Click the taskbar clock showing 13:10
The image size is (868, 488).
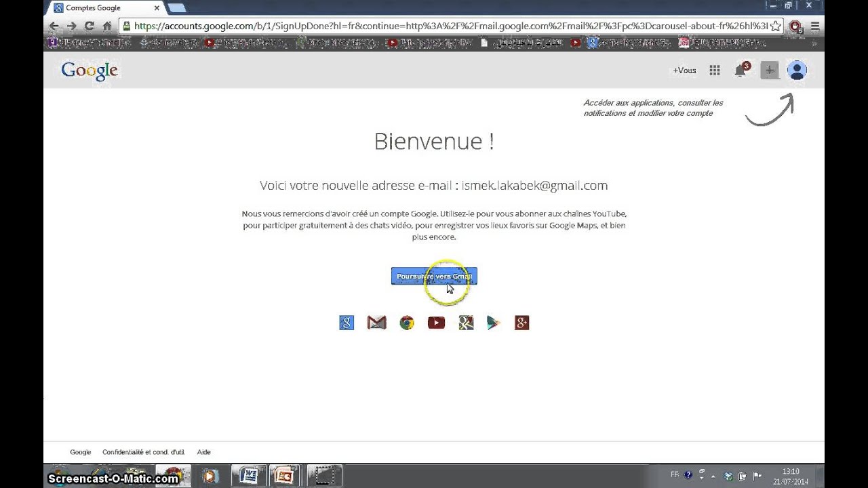tap(791, 476)
